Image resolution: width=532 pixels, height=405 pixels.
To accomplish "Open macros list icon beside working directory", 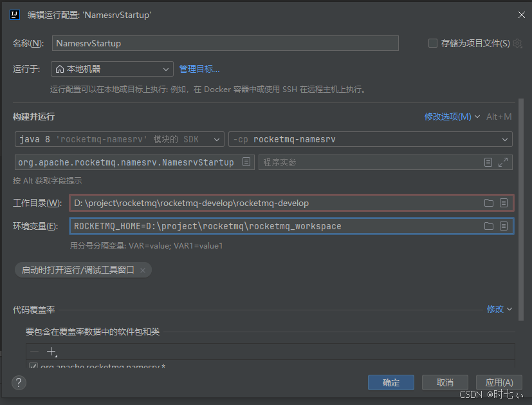I will pos(504,202).
